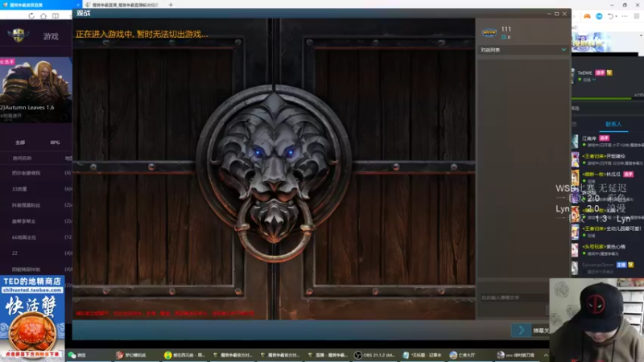Switch to the 联系人 contacts tab
The image size is (644, 362).
click(613, 124)
